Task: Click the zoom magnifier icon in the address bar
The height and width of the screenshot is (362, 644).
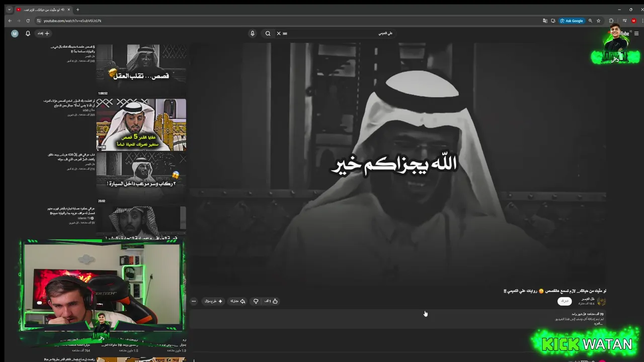Action: tap(590, 21)
